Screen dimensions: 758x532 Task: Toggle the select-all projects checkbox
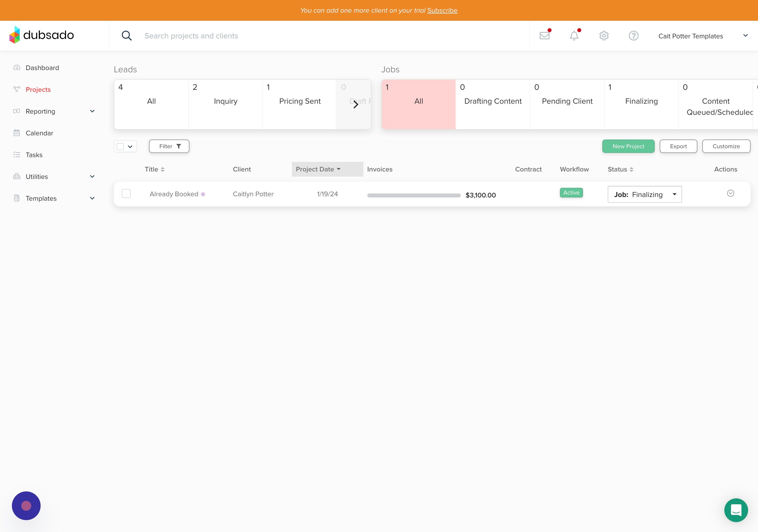click(120, 146)
